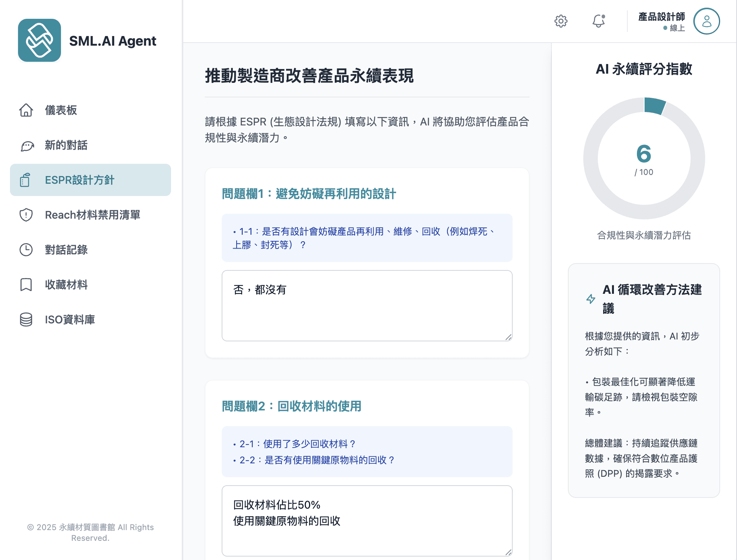
Task: Open settings via the gear icon
Action: 561,21
